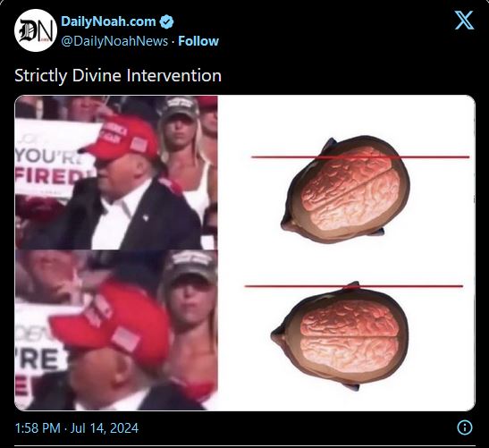Follow the DailyNoahNews account
Image resolution: width=489 pixels, height=448 pixels.
point(198,41)
